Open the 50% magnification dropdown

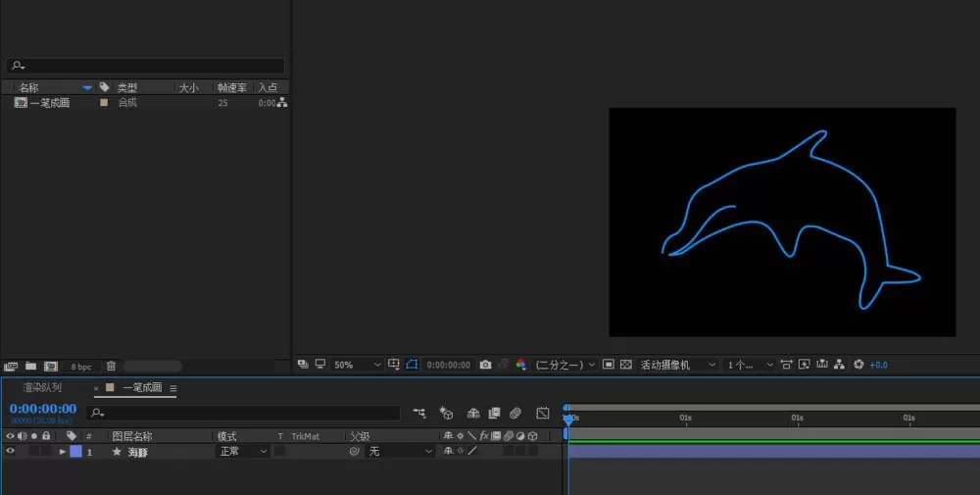pyautogui.click(x=357, y=365)
